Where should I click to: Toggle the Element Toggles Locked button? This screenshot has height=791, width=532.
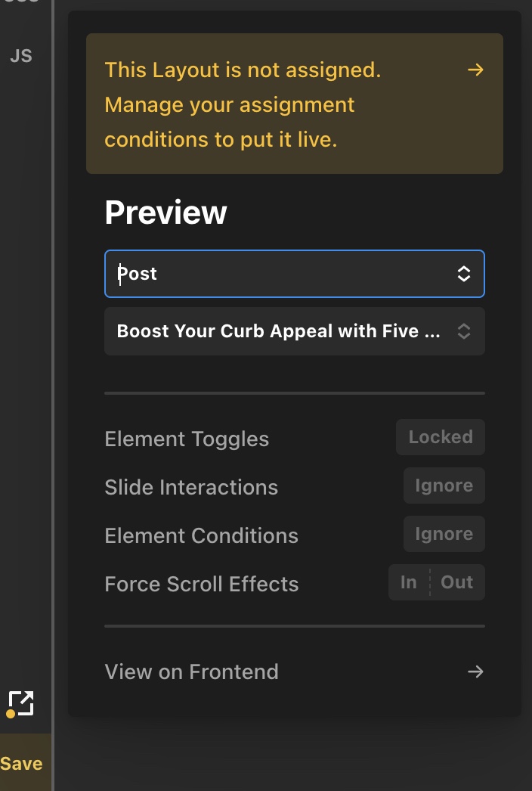click(441, 437)
